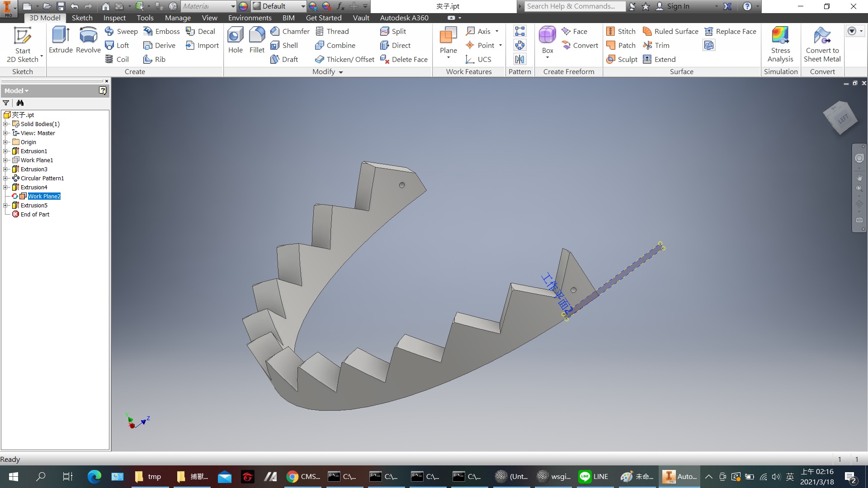Viewport: 868px width, 488px height.
Task: Start a 2D Sketch
Action: tap(23, 44)
